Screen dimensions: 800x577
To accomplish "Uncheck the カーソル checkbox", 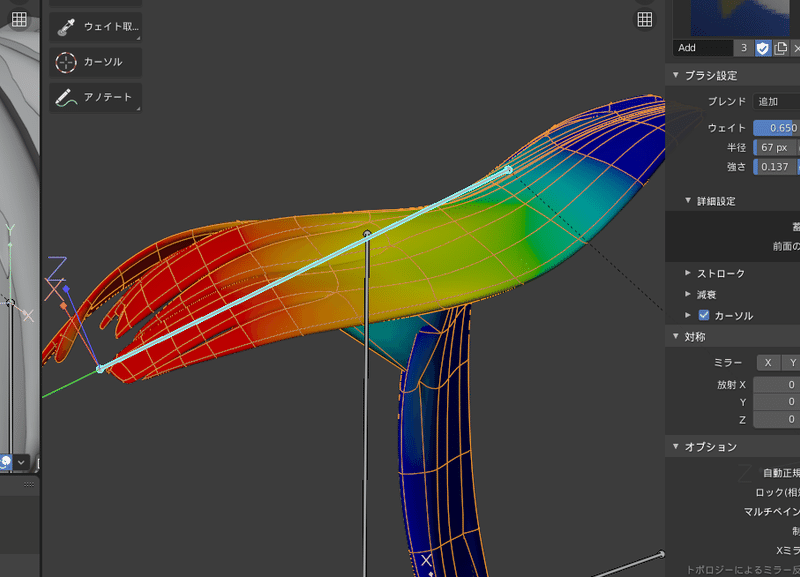I will 704,315.
